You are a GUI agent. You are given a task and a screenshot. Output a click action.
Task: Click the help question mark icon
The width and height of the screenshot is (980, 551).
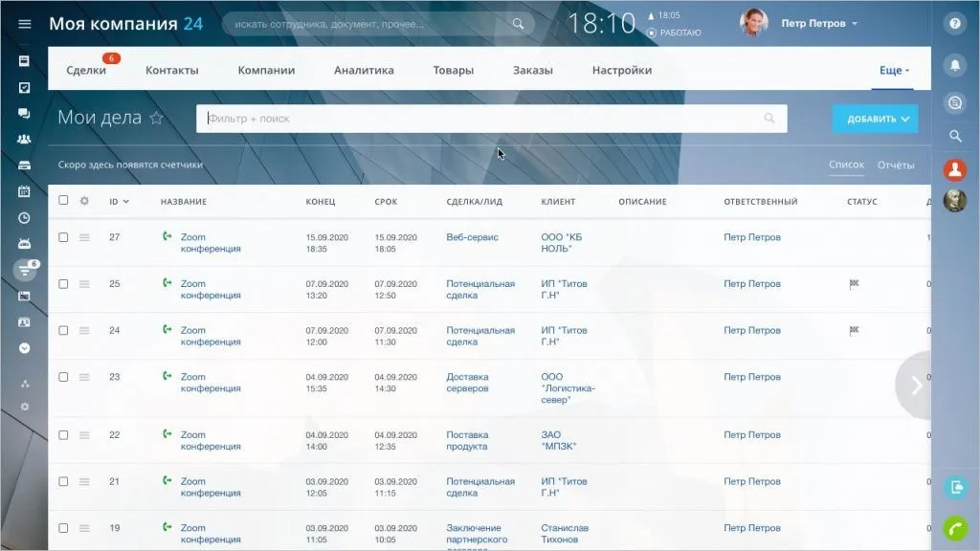954,25
